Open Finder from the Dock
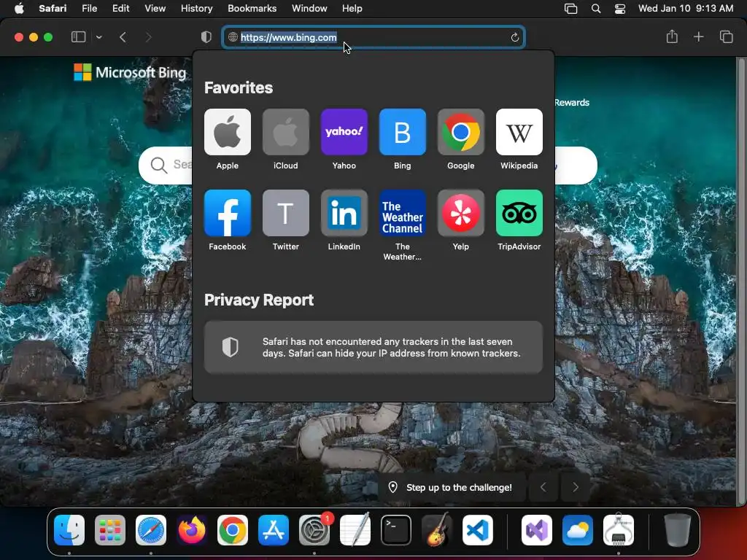 click(69, 530)
